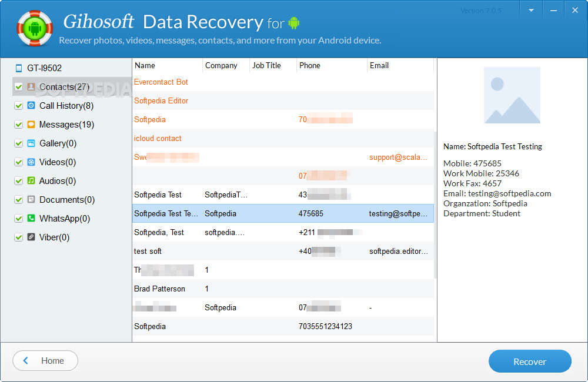Open the Call History(8) category

coord(66,106)
